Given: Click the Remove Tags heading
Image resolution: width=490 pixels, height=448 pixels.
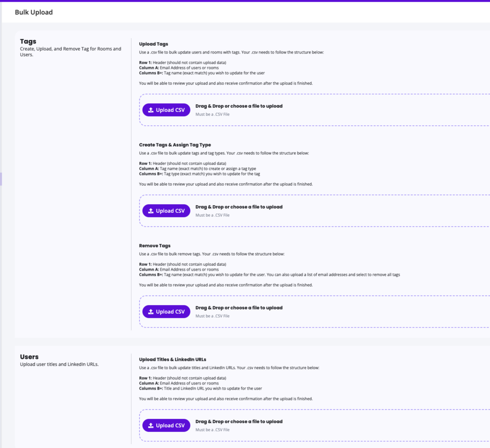Looking at the screenshot, I should [155, 246].
